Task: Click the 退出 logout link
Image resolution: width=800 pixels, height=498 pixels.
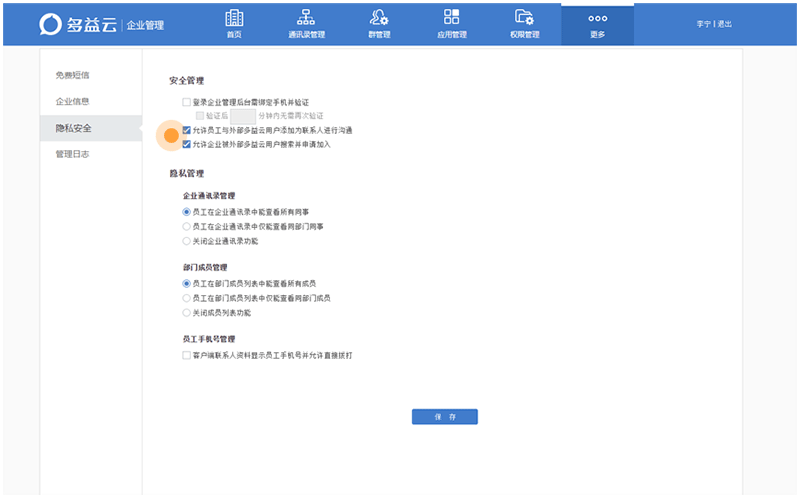Action: click(725, 23)
